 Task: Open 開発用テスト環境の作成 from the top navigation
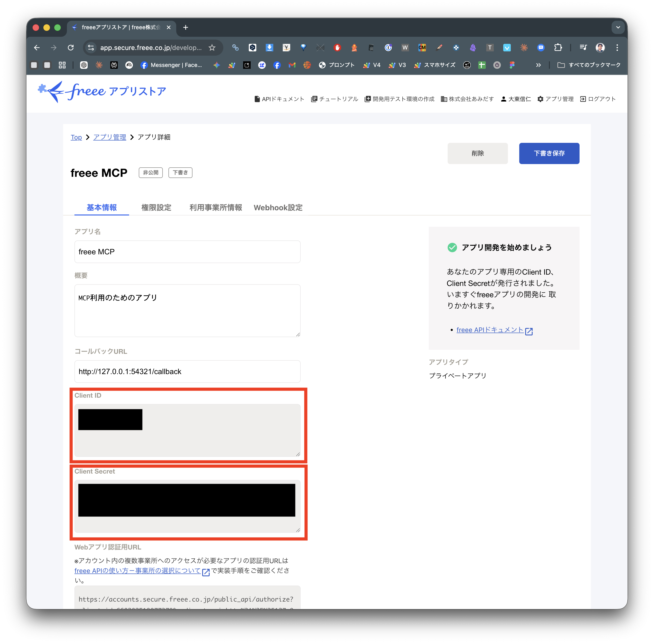click(367, 99)
